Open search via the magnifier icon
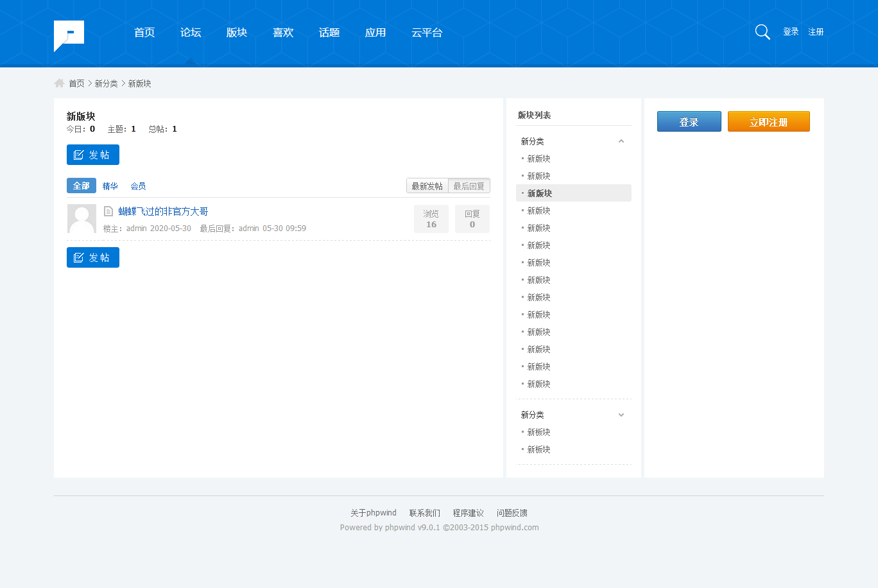Viewport: 878px width, 588px height. (x=762, y=32)
